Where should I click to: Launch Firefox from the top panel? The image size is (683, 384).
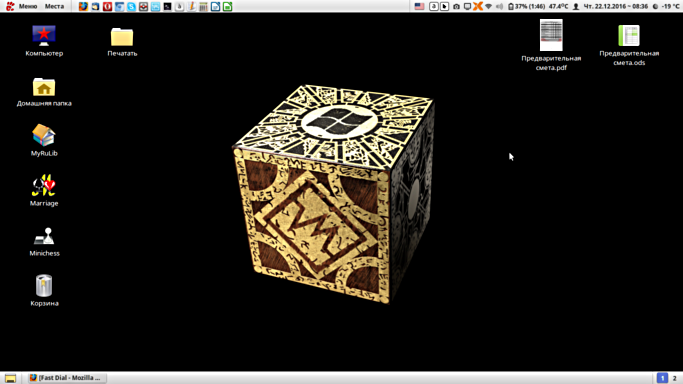[x=83, y=7]
